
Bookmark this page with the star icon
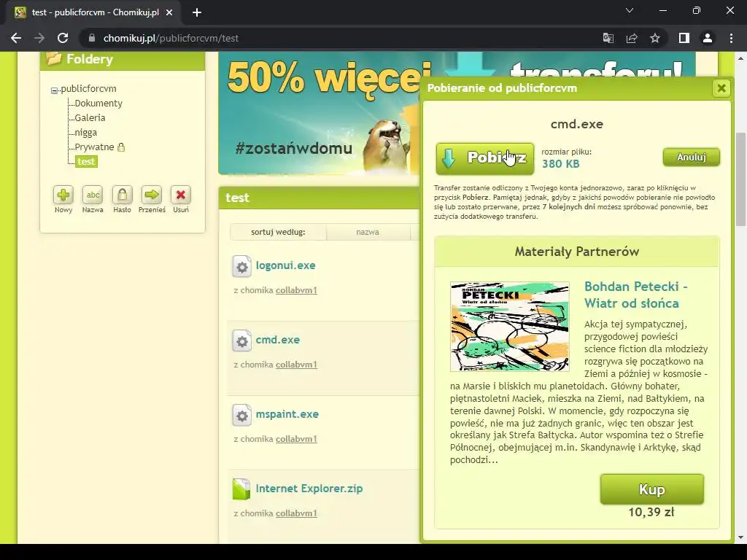[x=655, y=38]
